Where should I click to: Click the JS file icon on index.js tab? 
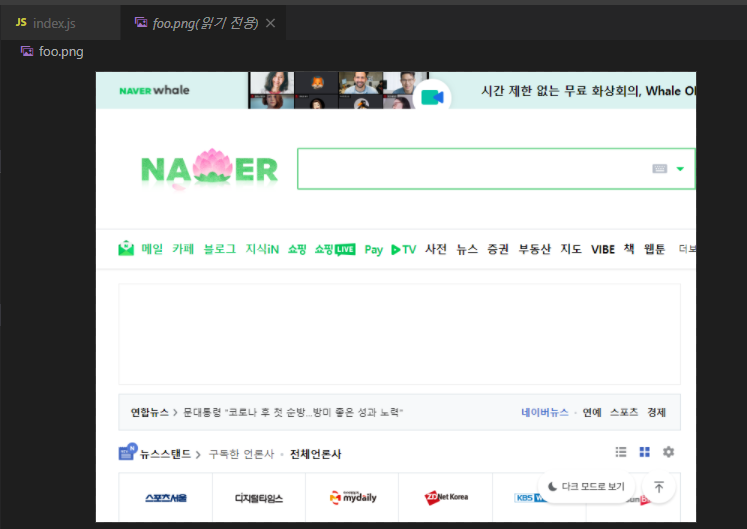21,22
